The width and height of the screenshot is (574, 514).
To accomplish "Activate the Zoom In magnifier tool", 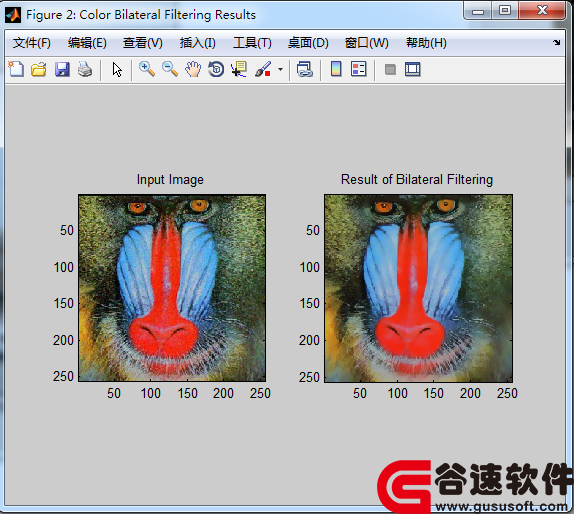I will tap(147, 69).
